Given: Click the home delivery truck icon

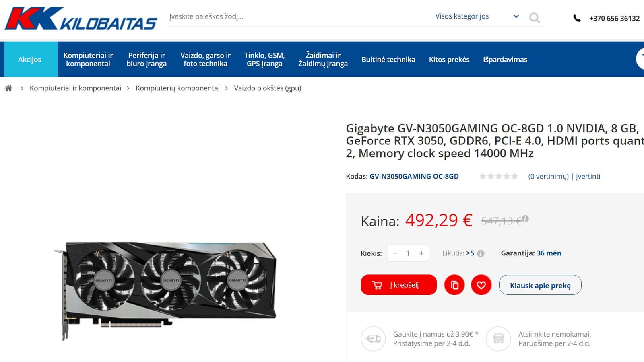Looking at the screenshot, I should coord(373,339).
